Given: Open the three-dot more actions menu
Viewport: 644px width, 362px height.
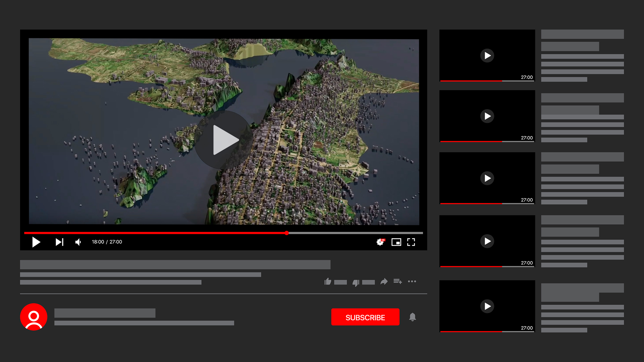Looking at the screenshot, I should pyautogui.click(x=412, y=282).
